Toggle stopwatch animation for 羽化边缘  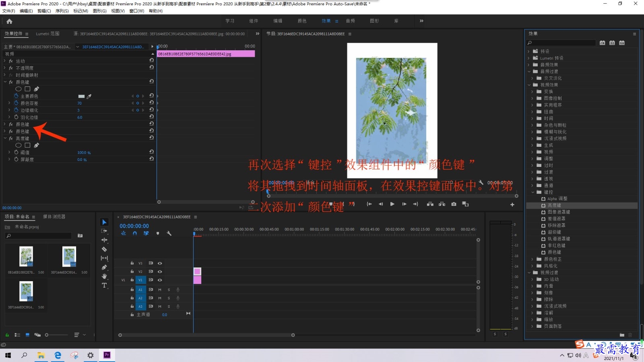coord(17,117)
